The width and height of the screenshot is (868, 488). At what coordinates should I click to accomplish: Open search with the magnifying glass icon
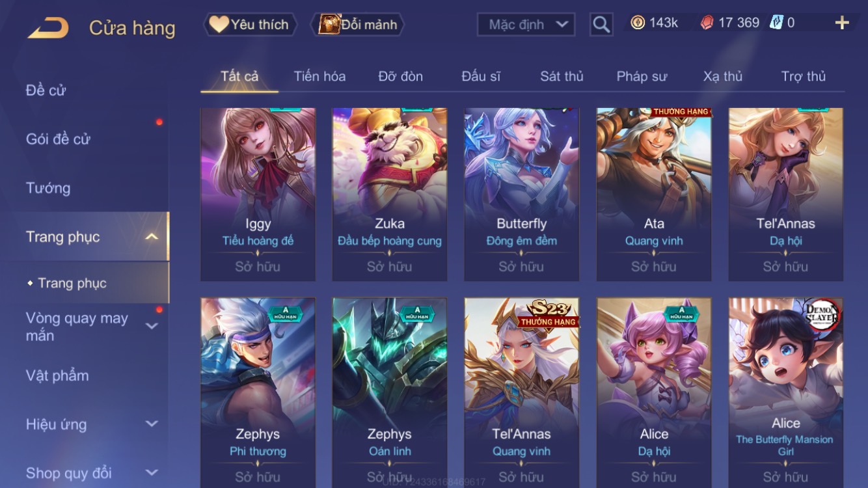pos(601,25)
